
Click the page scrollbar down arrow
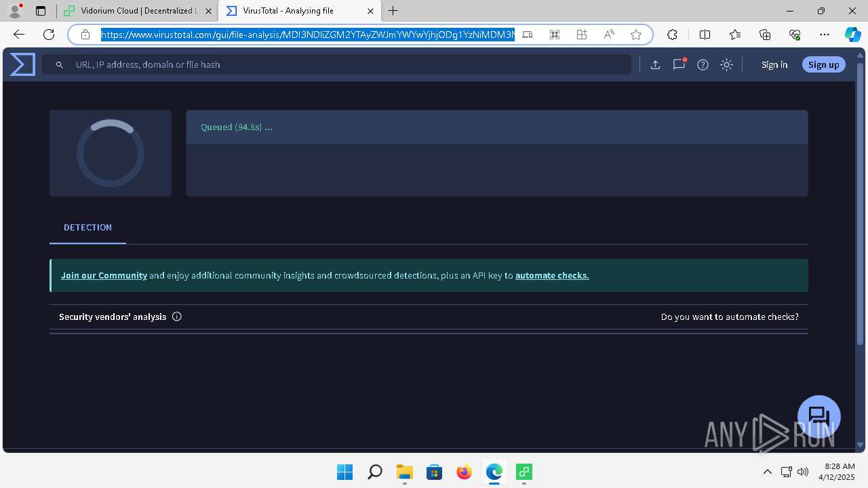click(x=860, y=445)
